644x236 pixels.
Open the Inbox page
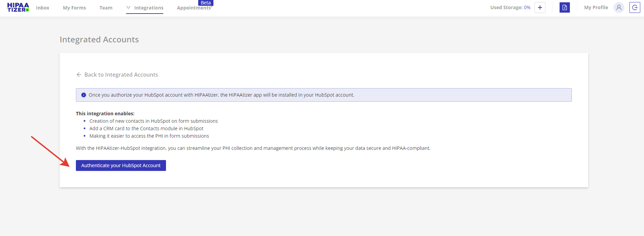[43, 8]
